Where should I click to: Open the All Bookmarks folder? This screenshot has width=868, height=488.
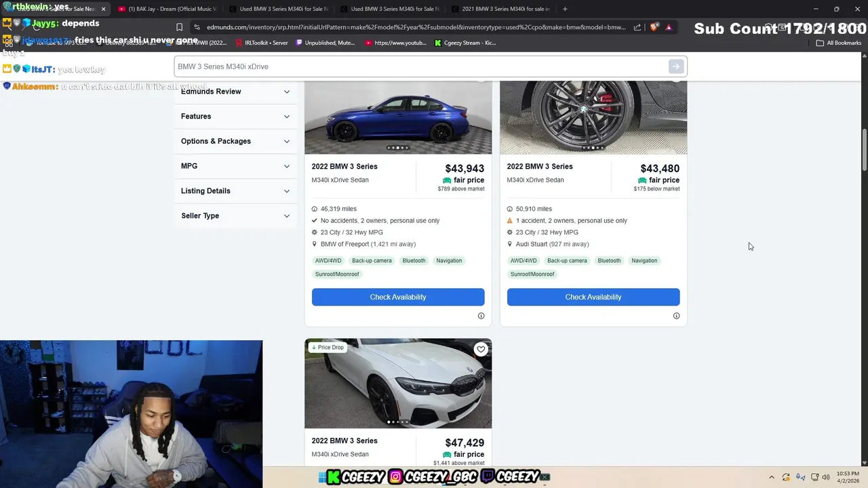(839, 43)
